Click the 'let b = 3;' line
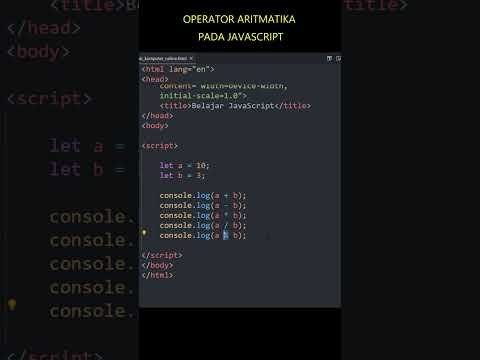 182,175
